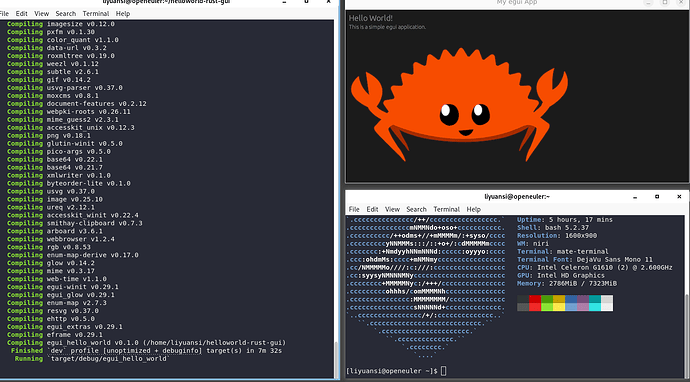Click the 'Compiling egui_hello_world v0.1.0' line

147,342
